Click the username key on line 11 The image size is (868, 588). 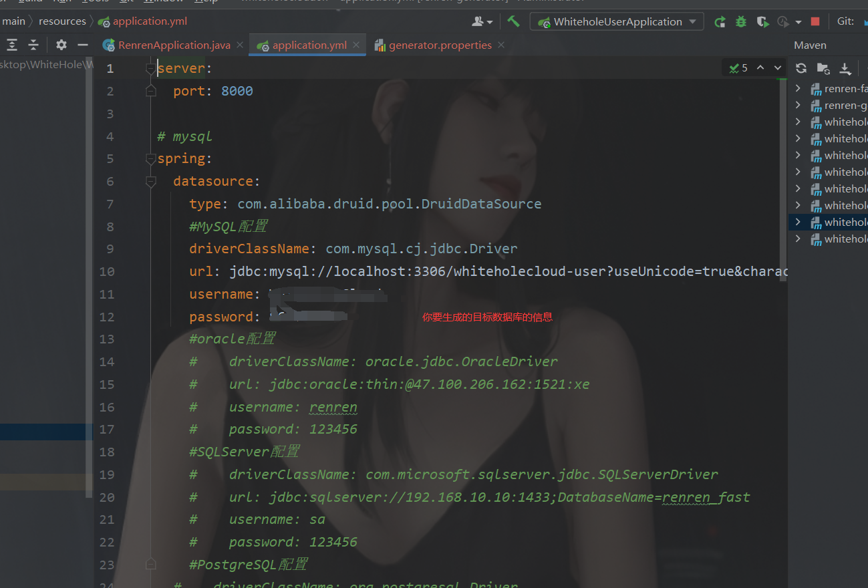pos(221,294)
